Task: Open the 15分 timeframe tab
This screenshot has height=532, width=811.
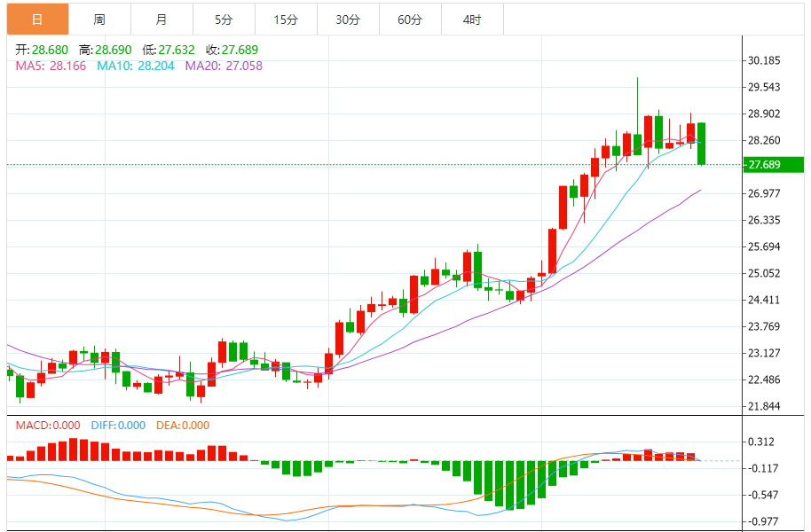Action: (x=286, y=20)
